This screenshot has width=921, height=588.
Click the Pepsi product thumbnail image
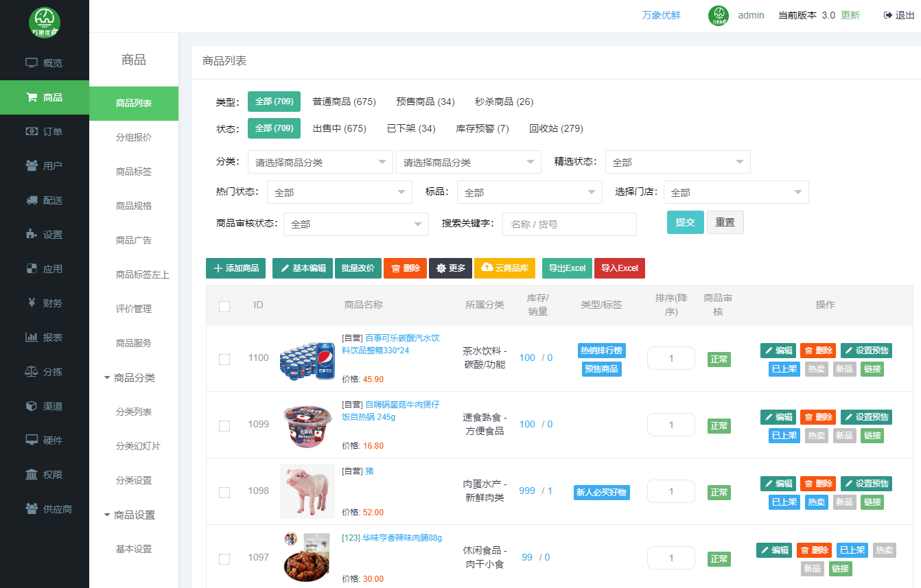(307, 359)
